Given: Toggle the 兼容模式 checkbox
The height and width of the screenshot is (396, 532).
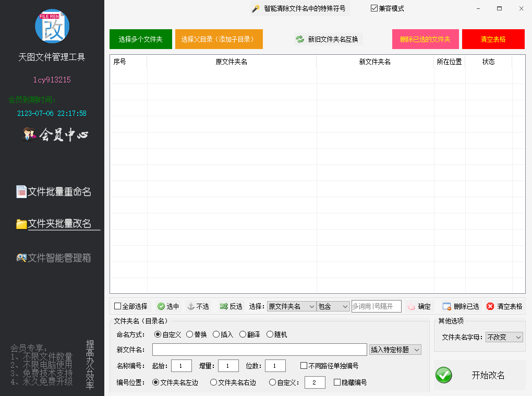Looking at the screenshot, I should pos(374,8).
